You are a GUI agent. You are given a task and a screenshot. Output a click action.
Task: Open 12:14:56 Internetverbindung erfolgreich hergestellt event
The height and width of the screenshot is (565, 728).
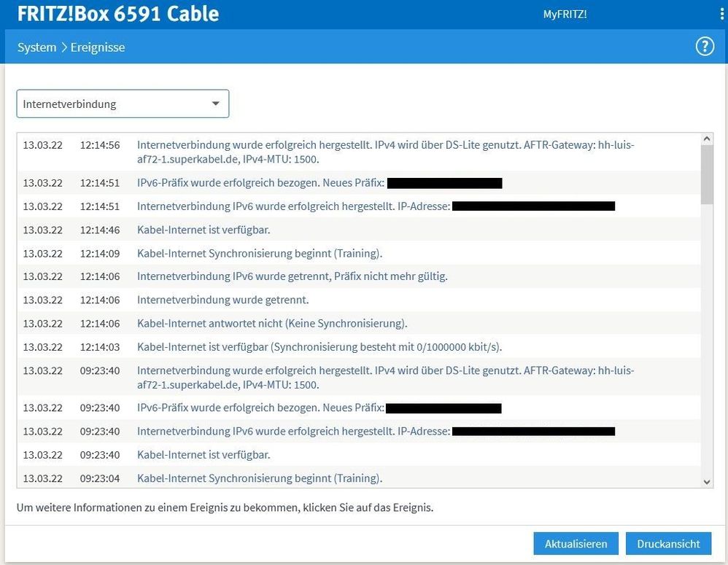click(x=359, y=152)
